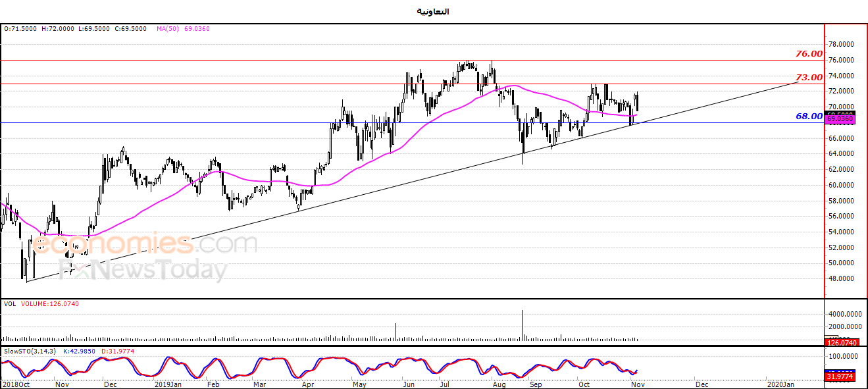Select the open price O:71.5000 readout
Image resolution: width=868 pixels, height=389 pixels.
(20, 29)
